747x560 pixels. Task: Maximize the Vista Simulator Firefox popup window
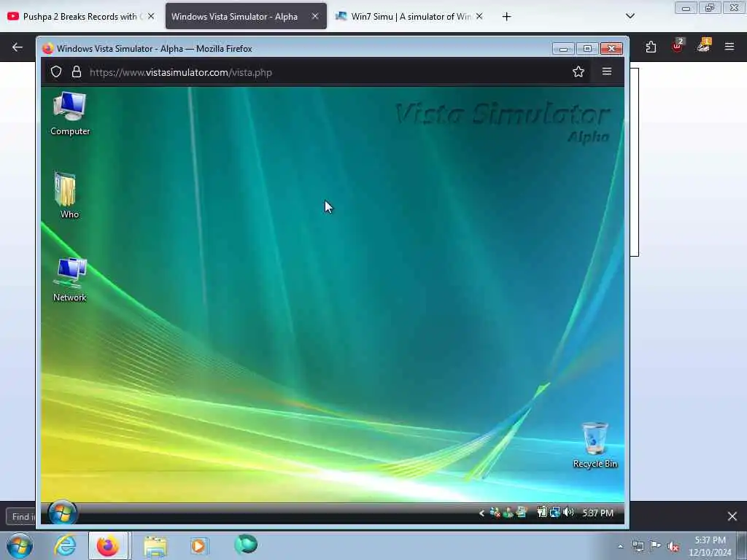587,49
